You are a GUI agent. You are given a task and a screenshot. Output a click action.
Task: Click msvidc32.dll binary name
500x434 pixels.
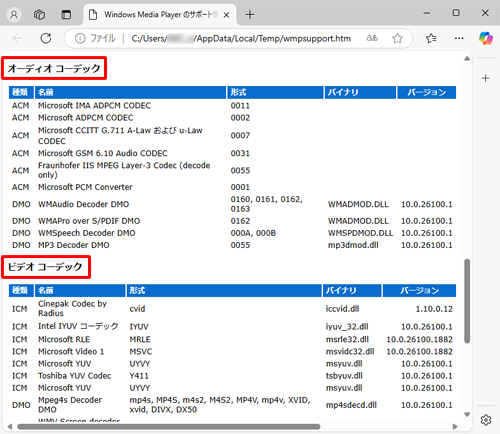350,351
